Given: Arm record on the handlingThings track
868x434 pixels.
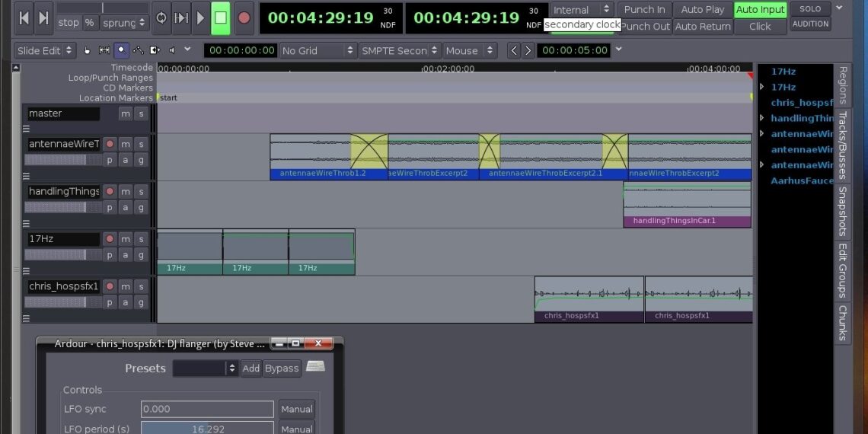Looking at the screenshot, I should coord(110,192).
